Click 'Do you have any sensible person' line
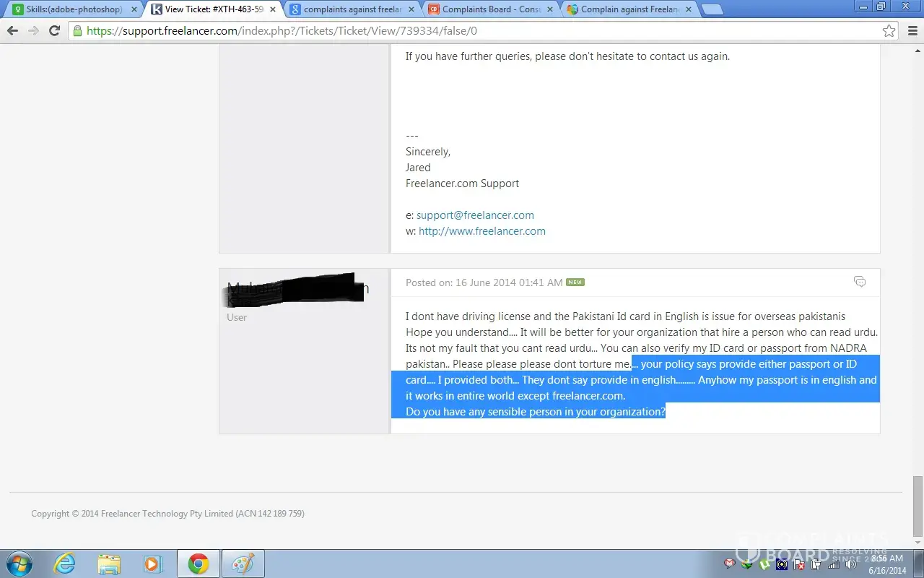The width and height of the screenshot is (924, 578). pos(536,412)
